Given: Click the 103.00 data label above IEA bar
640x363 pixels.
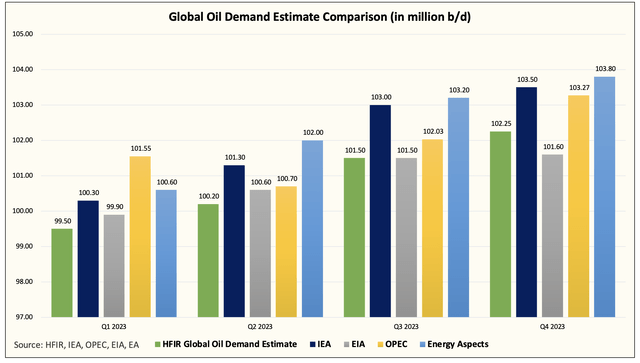Looking at the screenshot, I should click(x=381, y=97).
